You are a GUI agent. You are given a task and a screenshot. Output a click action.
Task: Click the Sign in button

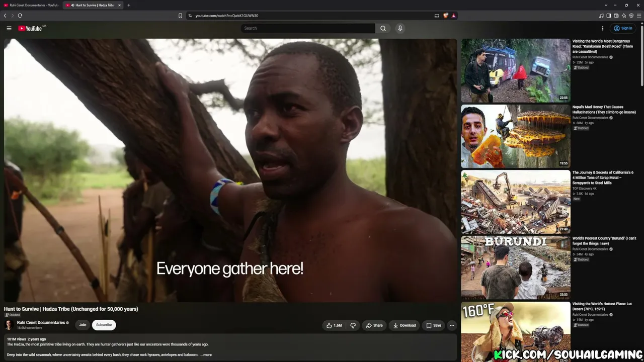coord(622,29)
